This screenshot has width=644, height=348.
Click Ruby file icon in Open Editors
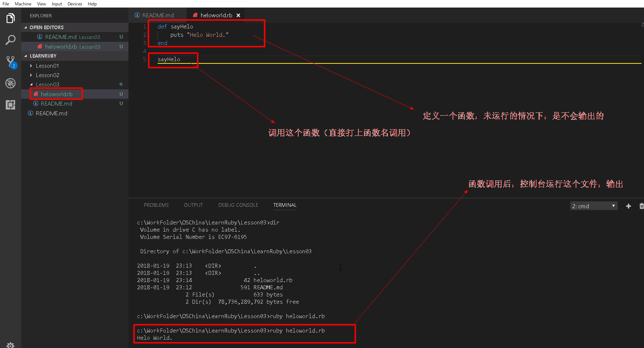[x=40, y=46]
